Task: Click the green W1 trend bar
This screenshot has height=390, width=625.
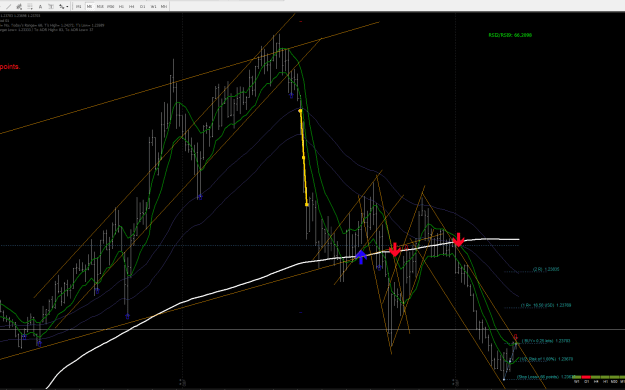Action: [576, 377]
